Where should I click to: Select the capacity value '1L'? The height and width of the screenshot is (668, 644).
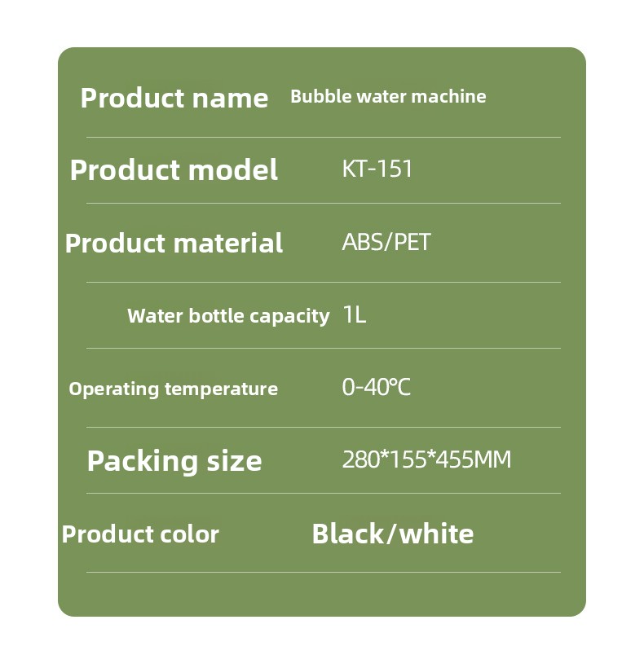(354, 314)
